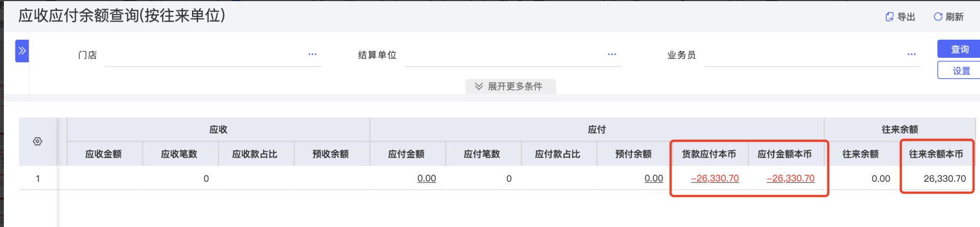Open the 结算单位 lookup ellipsis

612,55
